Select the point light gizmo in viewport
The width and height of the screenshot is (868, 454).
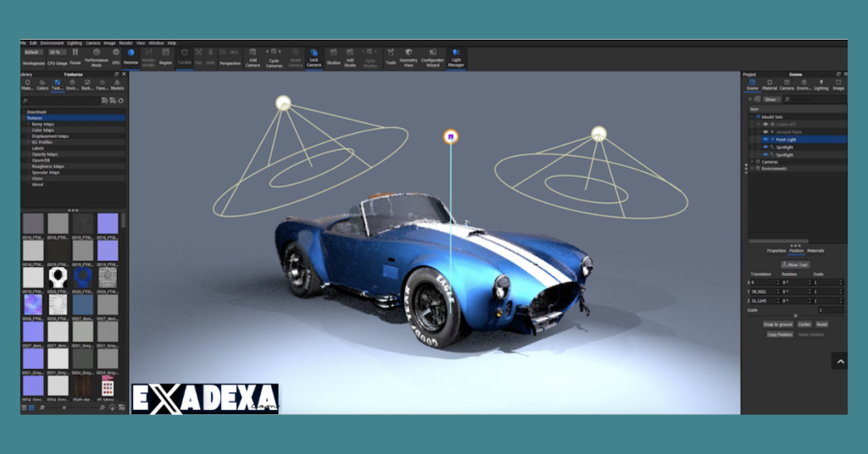(x=451, y=136)
